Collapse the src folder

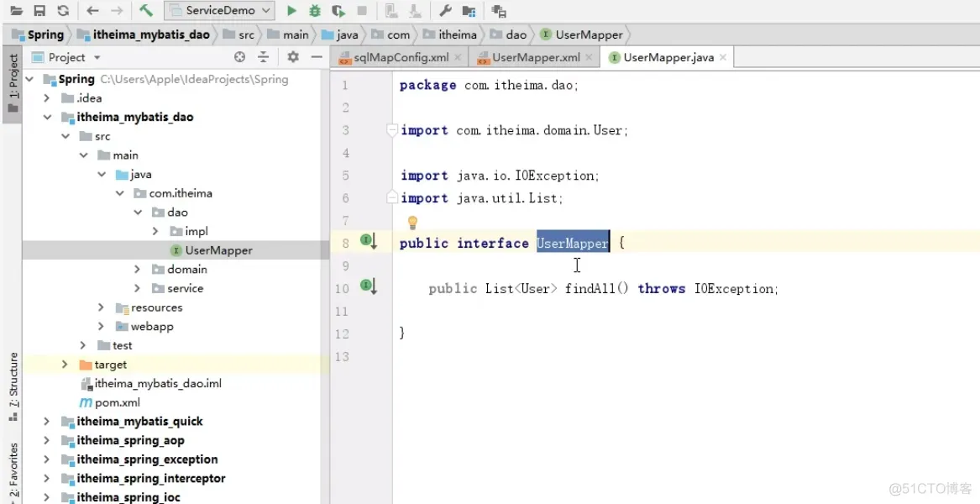[65, 136]
